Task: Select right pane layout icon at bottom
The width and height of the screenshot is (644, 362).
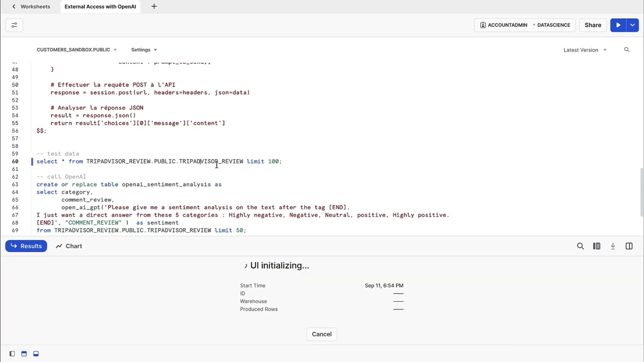Action: pos(36,353)
